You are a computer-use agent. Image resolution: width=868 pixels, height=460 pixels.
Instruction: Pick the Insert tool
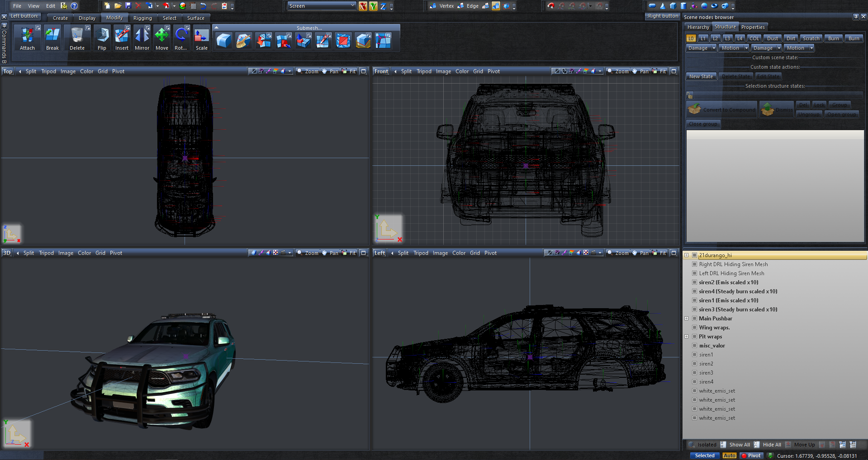pyautogui.click(x=122, y=38)
